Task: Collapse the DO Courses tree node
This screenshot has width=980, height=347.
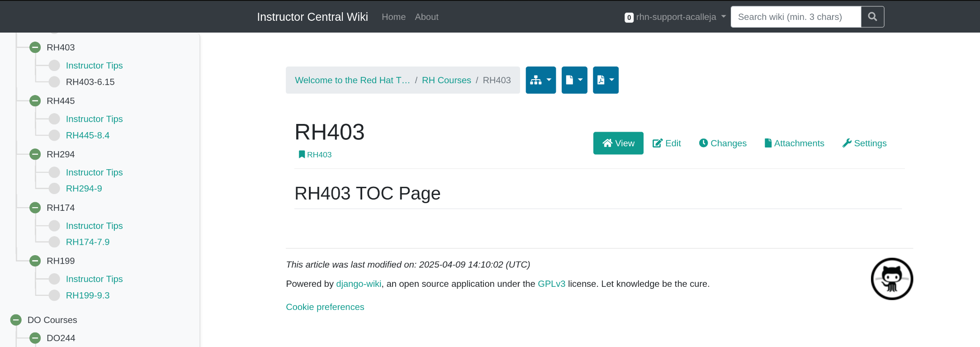Action: [x=16, y=320]
